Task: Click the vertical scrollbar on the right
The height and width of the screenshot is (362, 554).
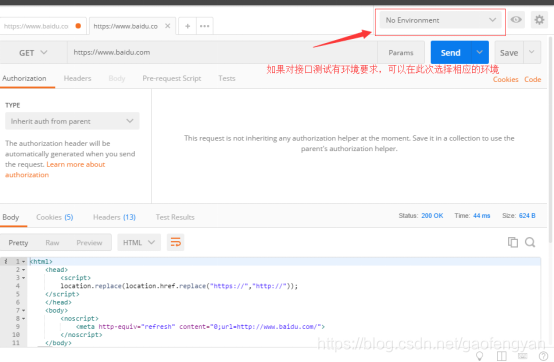Action: pyautogui.click(x=550, y=140)
